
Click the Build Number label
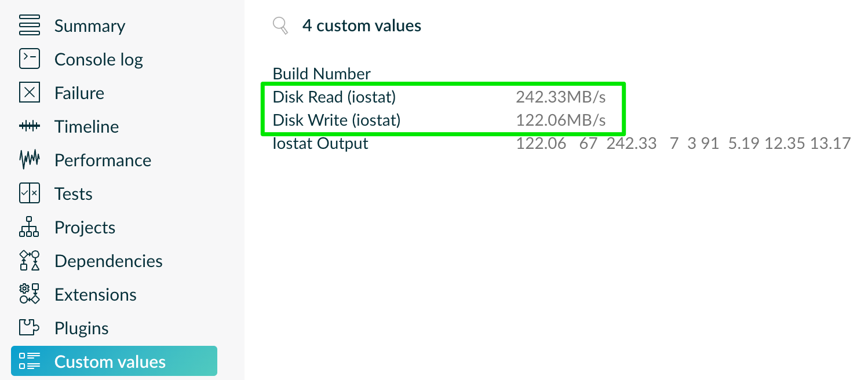(322, 74)
